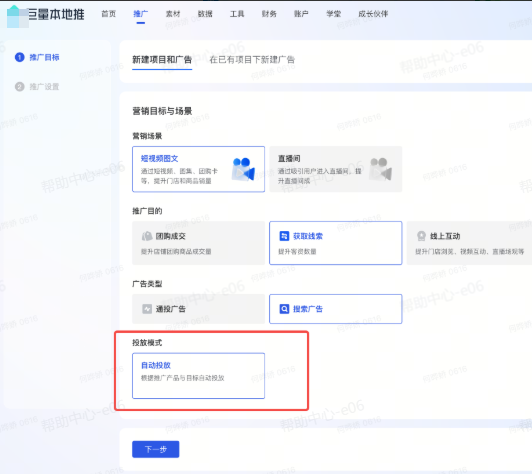Choose the 团购成交 promotion goal card
Viewport: 532px width, 474px height.
coord(198,243)
